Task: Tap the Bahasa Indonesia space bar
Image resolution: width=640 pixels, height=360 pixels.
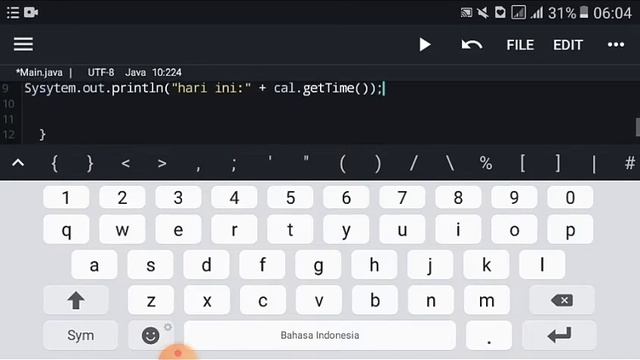Action: [320, 336]
